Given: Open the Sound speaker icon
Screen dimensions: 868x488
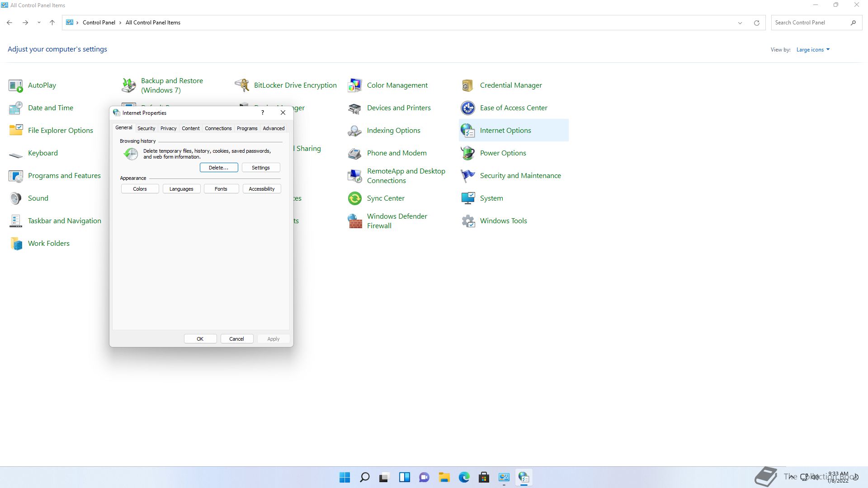Looking at the screenshot, I should click(x=16, y=198).
